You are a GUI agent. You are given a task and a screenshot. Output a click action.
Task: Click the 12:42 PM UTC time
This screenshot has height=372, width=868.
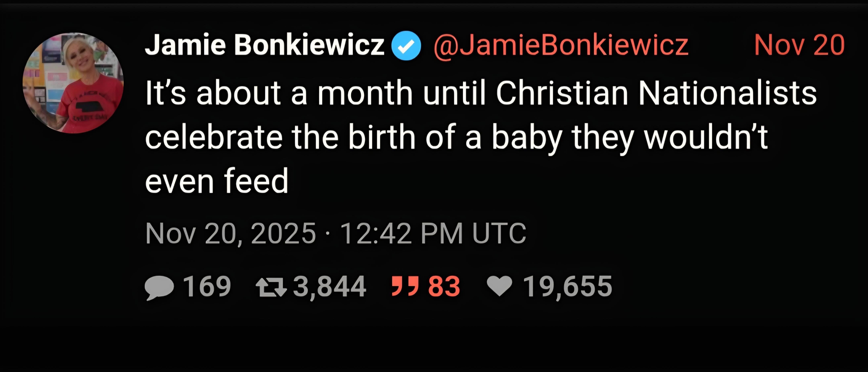(433, 233)
